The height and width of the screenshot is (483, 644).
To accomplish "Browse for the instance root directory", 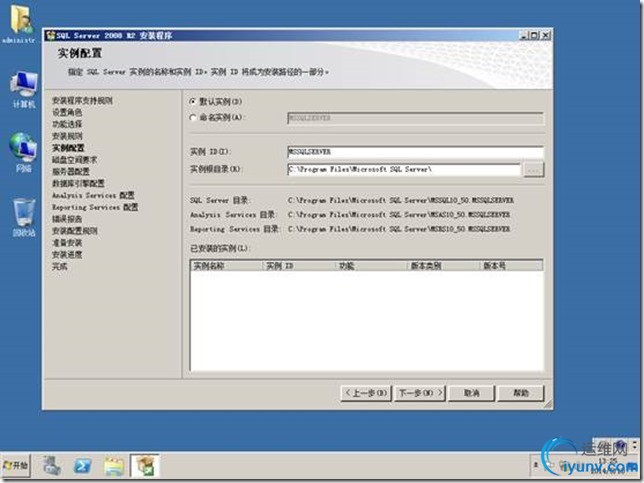I will [x=534, y=170].
